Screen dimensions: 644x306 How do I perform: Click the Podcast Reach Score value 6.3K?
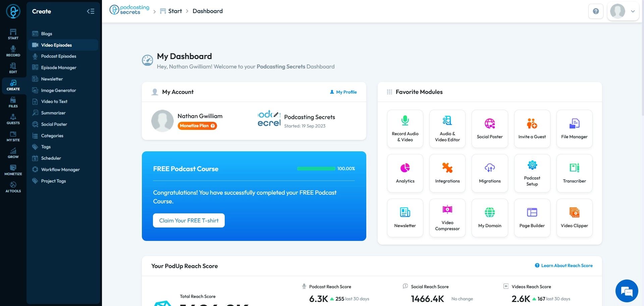coord(318,299)
